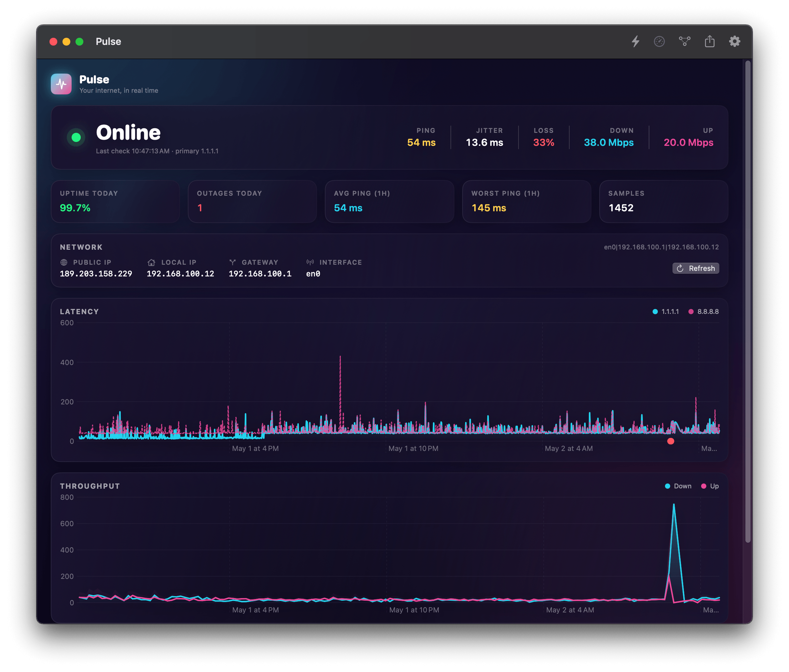The height and width of the screenshot is (672, 789).
Task: Click the Ping 54 ms value
Action: (x=421, y=143)
